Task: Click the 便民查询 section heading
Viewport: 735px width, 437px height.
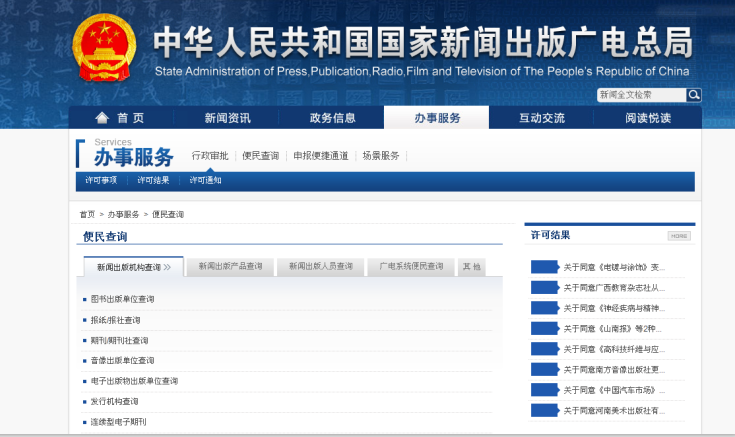Action: [x=105, y=237]
